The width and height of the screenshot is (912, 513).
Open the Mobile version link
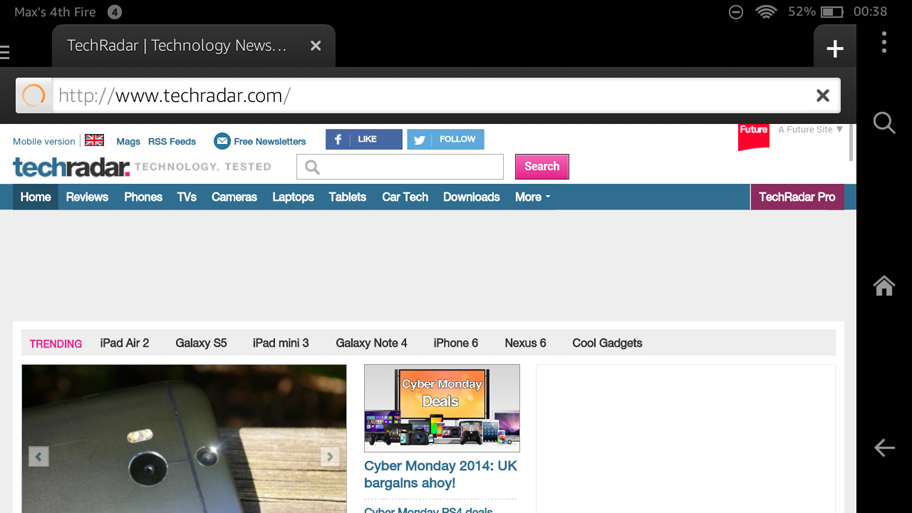coord(44,141)
